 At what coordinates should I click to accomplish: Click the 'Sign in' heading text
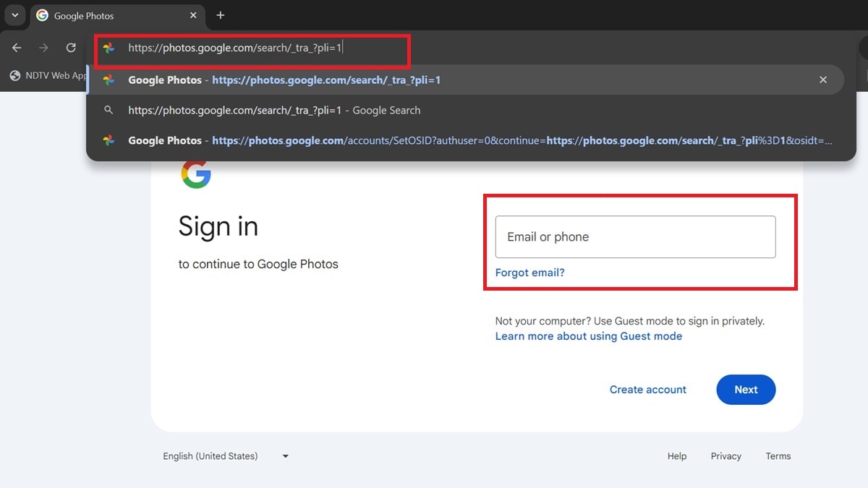[218, 227]
